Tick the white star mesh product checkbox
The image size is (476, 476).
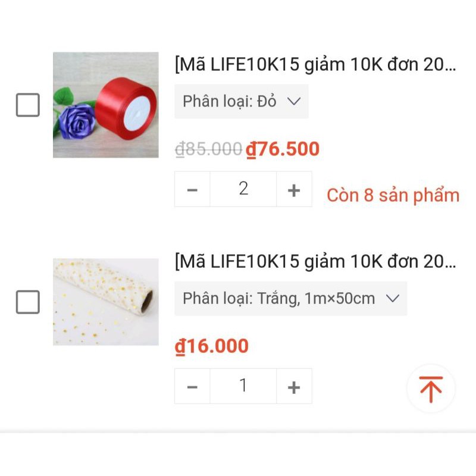(x=28, y=302)
